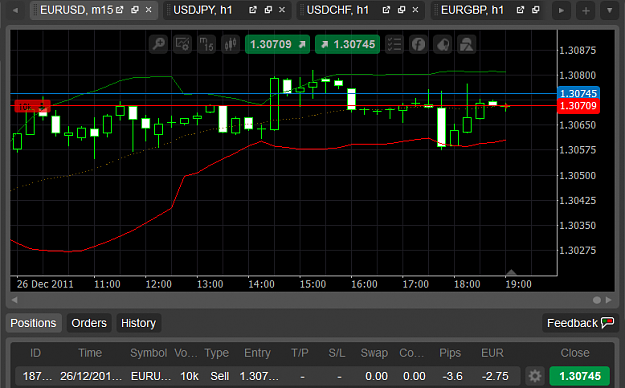Screen dimensions: 625x388
Task: Switch to the USDCHF, h1 chart tab
Action: coord(338,10)
